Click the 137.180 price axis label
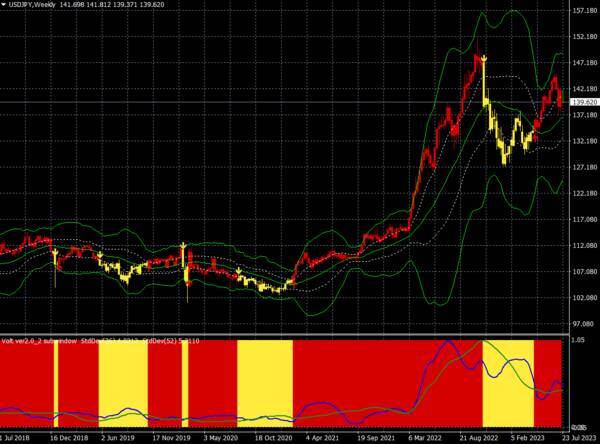600x444 pixels. tap(585, 115)
